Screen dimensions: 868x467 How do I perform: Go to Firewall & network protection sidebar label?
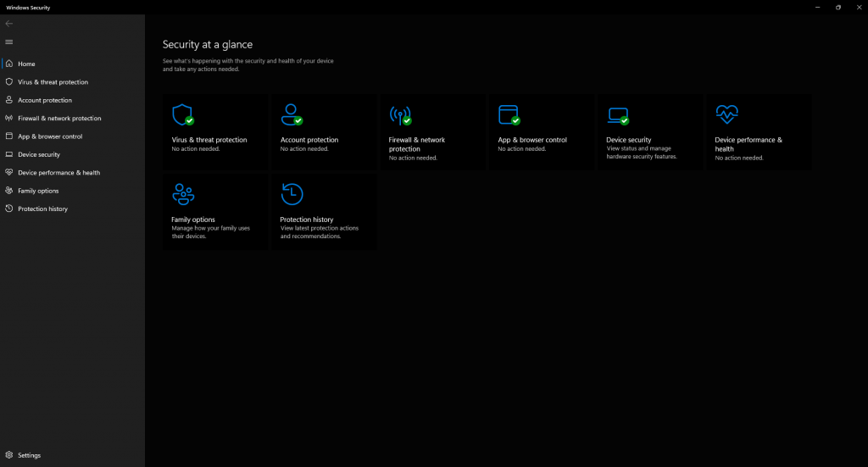click(x=59, y=119)
